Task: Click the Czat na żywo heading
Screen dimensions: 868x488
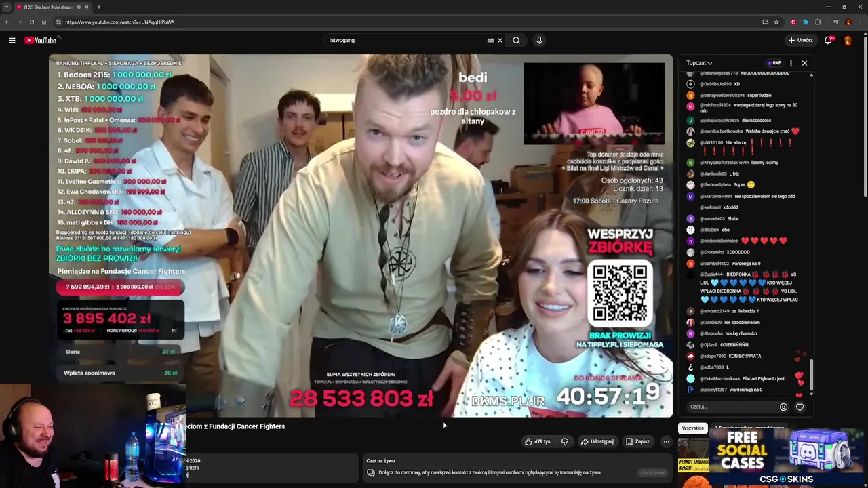Action: pyautogui.click(x=380, y=461)
